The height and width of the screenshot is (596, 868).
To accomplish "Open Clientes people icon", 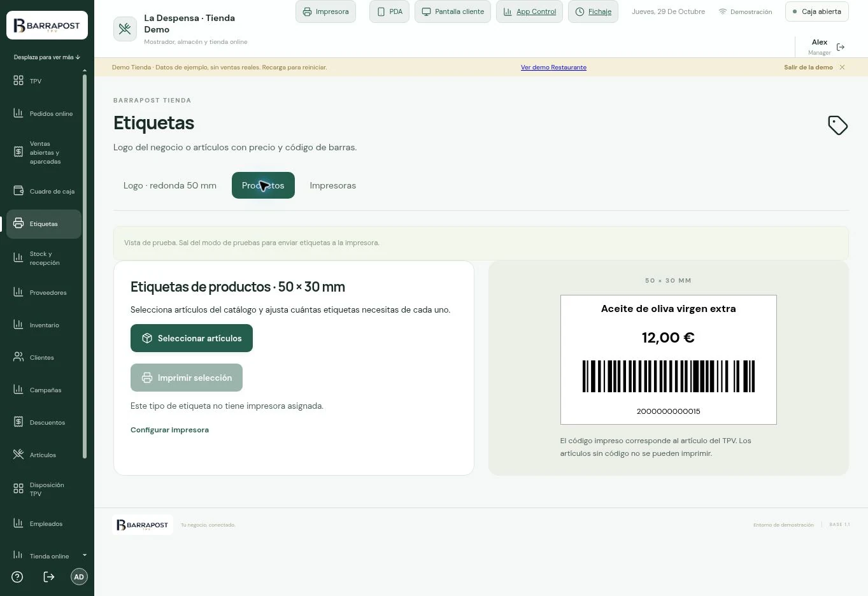I will click(x=18, y=357).
